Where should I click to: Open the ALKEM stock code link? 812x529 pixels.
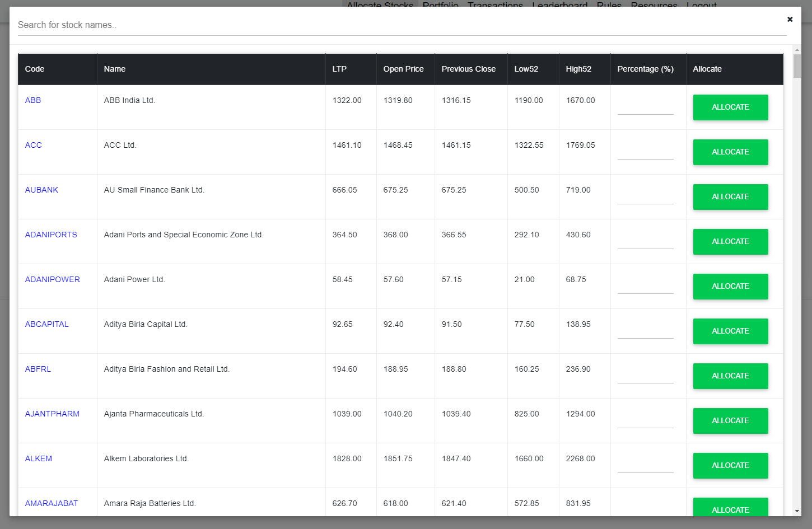[x=39, y=458]
